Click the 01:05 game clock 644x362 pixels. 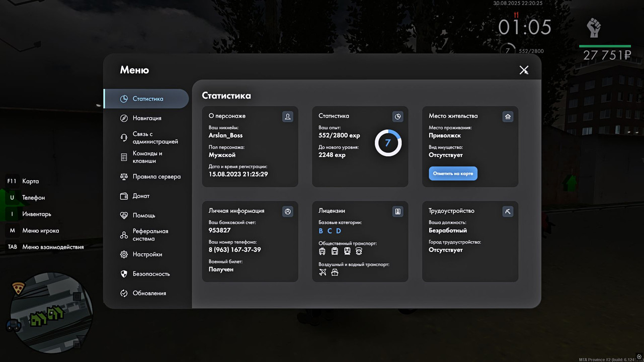525,27
